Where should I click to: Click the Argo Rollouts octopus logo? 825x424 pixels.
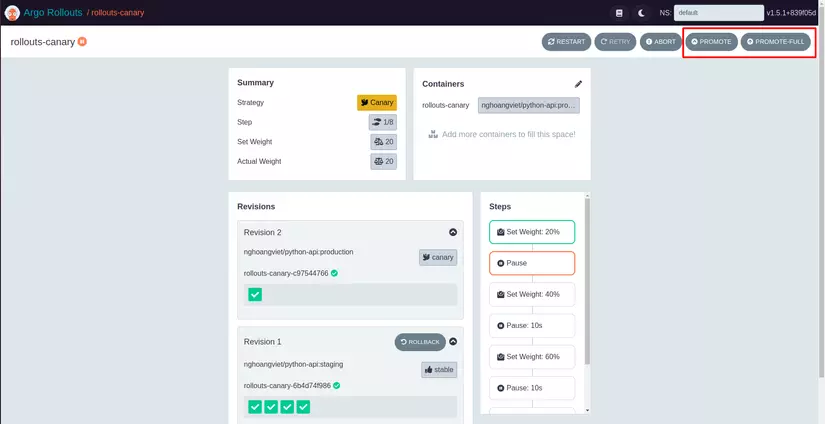pos(12,13)
